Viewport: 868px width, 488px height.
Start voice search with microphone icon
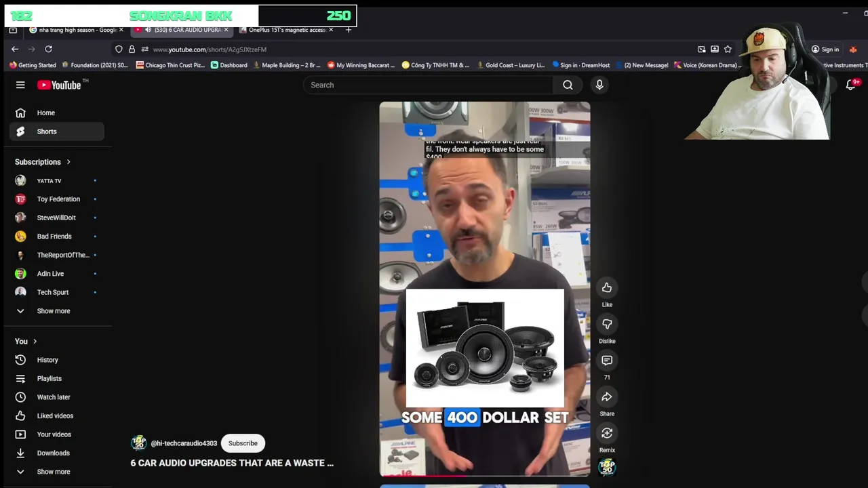coord(599,85)
